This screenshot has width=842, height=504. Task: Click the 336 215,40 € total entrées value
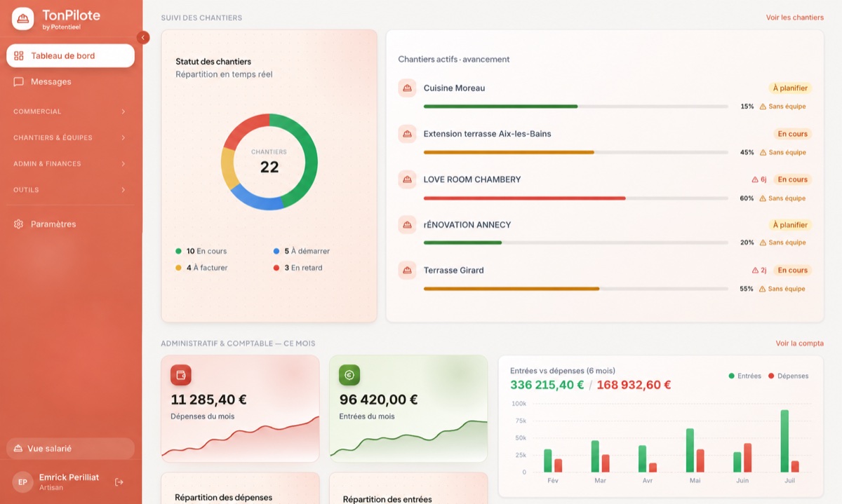click(547, 385)
